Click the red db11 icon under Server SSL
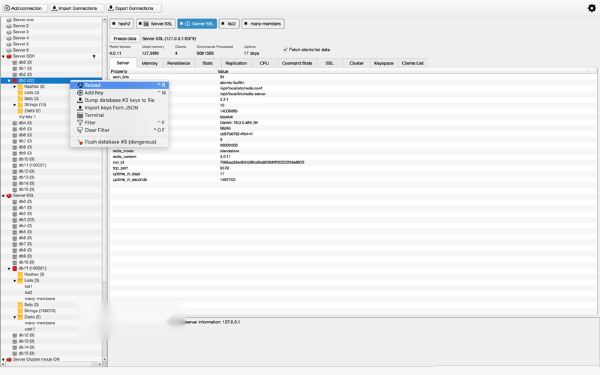The height and width of the screenshot is (375, 600). [x=15, y=268]
